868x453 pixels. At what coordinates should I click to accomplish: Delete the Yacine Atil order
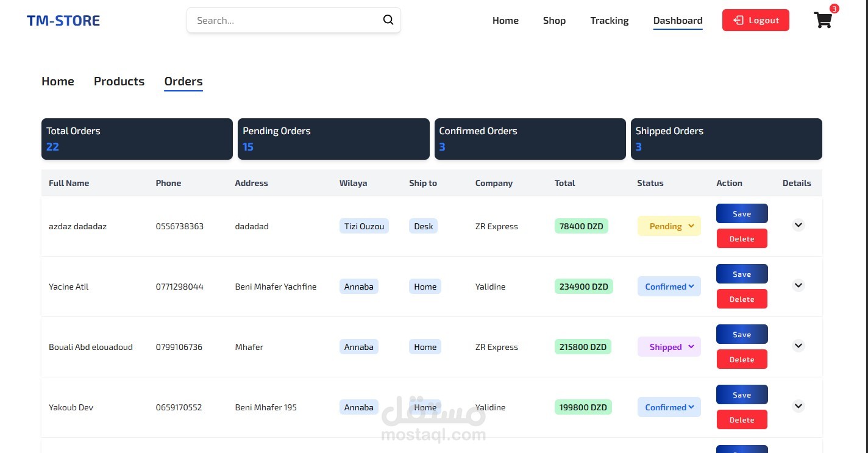coord(742,299)
